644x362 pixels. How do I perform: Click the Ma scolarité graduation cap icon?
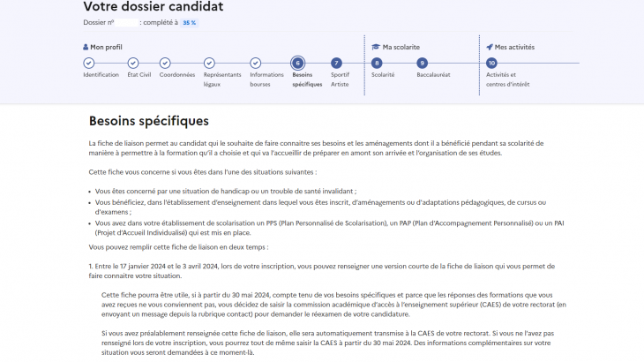[375, 47]
